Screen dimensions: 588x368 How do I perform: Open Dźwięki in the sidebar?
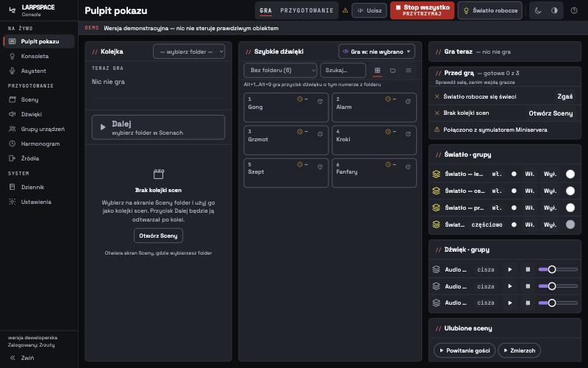click(38, 114)
